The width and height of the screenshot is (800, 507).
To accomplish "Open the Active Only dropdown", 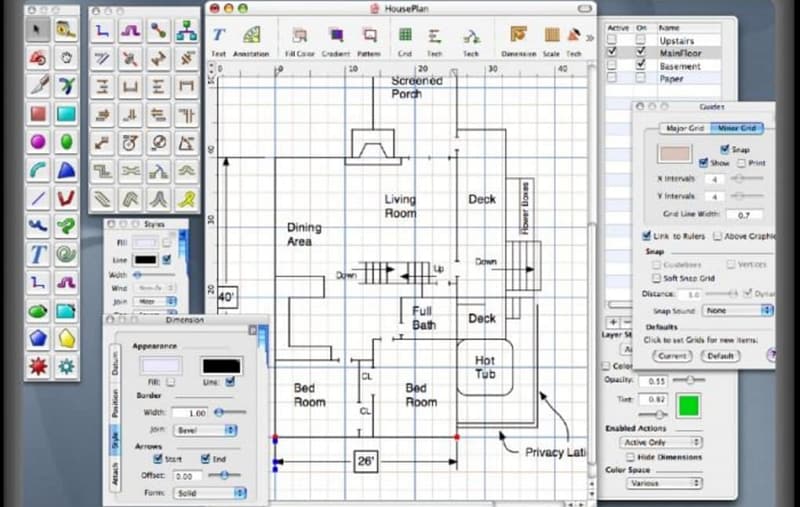I will [661, 442].
